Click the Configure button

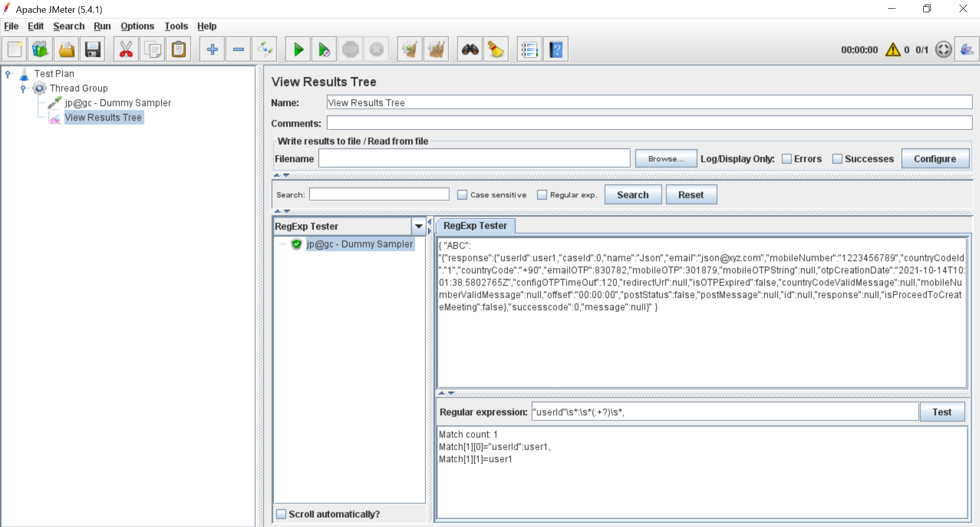point(935,159)
